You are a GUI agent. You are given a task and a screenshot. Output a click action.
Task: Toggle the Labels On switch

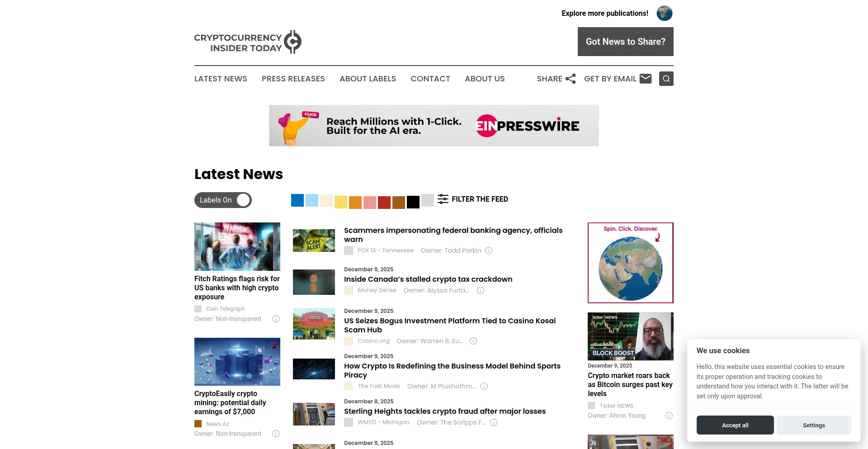223,200
